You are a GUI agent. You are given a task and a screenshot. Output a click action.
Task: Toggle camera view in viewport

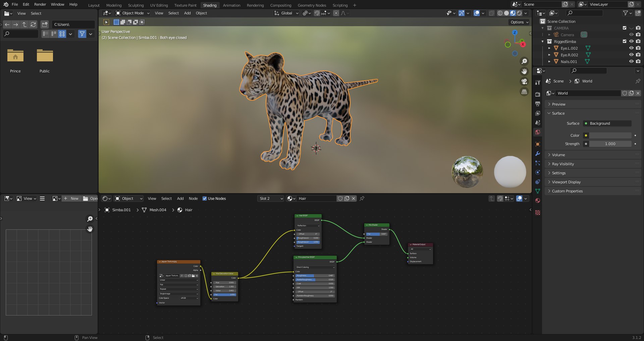[524, 81]
